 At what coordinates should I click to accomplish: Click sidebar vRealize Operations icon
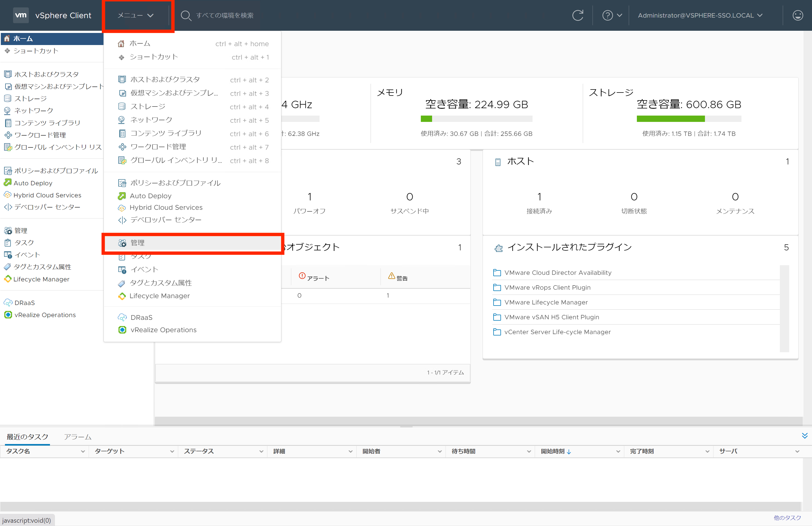tap(8, 315)
